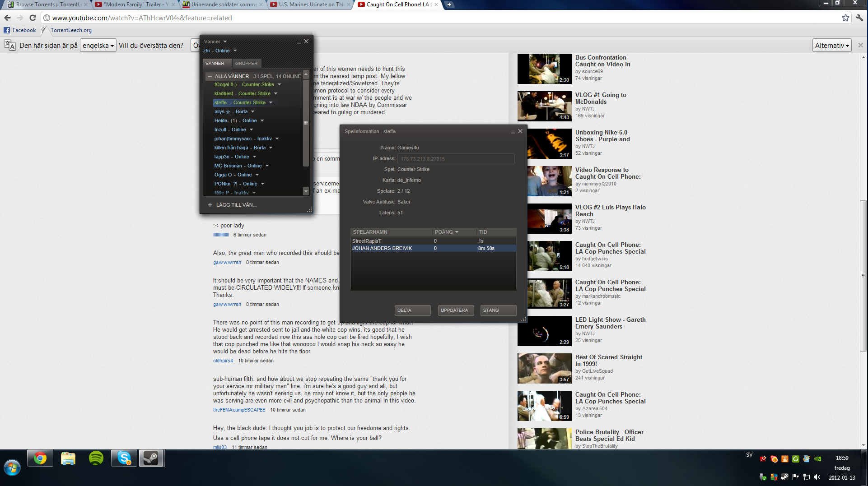Open Steam from taskbar
This screenshot has height=486, width=868.
pyautogui.click(x=151, y=458)
